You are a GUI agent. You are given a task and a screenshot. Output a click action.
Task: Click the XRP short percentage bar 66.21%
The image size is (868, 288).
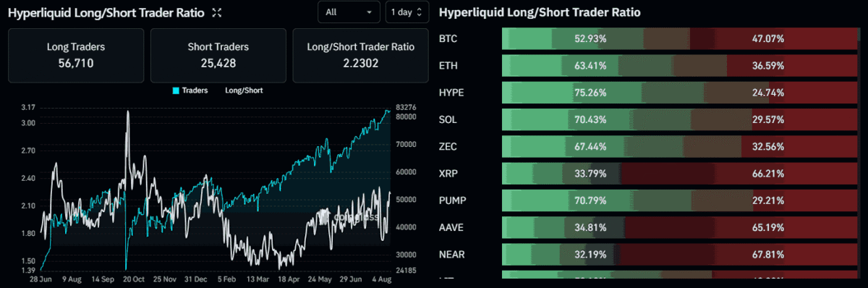click(741, 173)
